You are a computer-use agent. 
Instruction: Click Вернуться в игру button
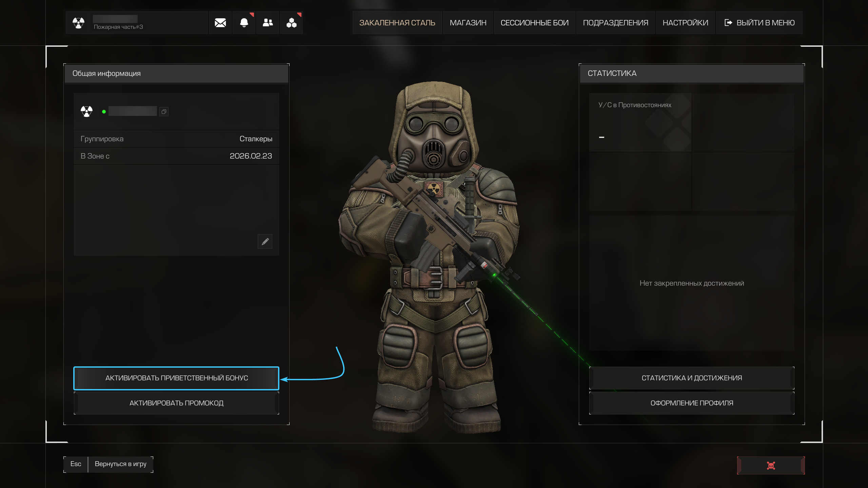pos(120,464)
